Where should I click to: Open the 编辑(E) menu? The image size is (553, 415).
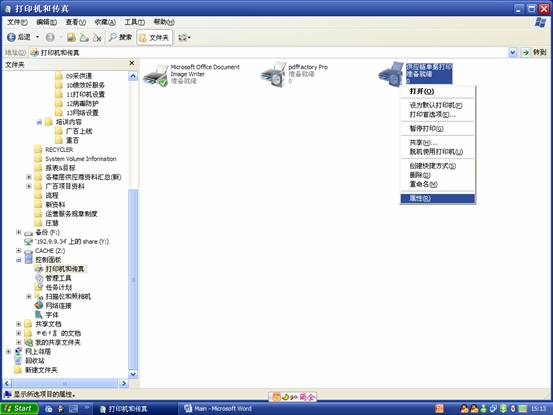point(46,22)
